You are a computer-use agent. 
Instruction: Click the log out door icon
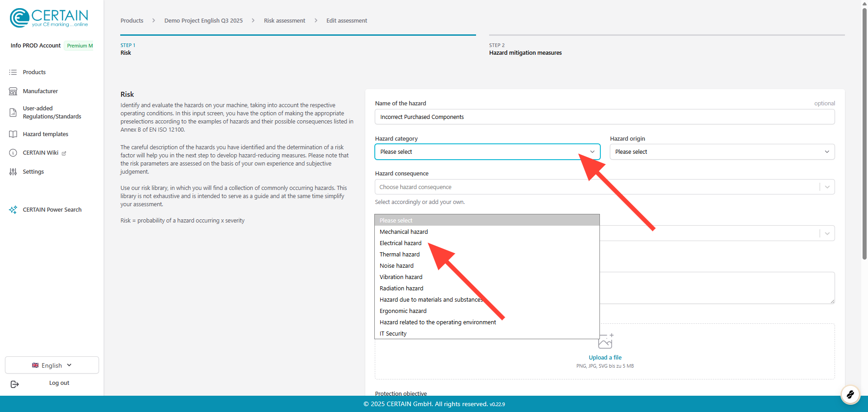coord(14,384)
